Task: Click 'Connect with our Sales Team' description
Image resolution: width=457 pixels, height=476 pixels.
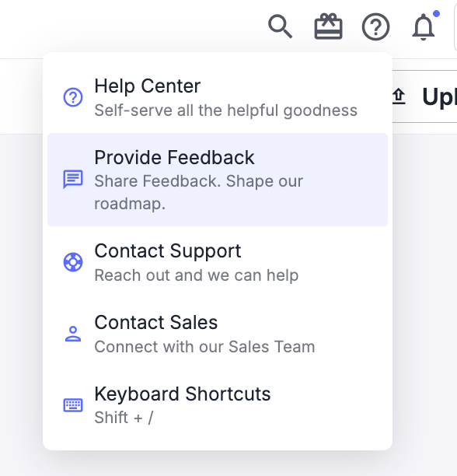Action: pyautogui.click(x=204, y=347)
